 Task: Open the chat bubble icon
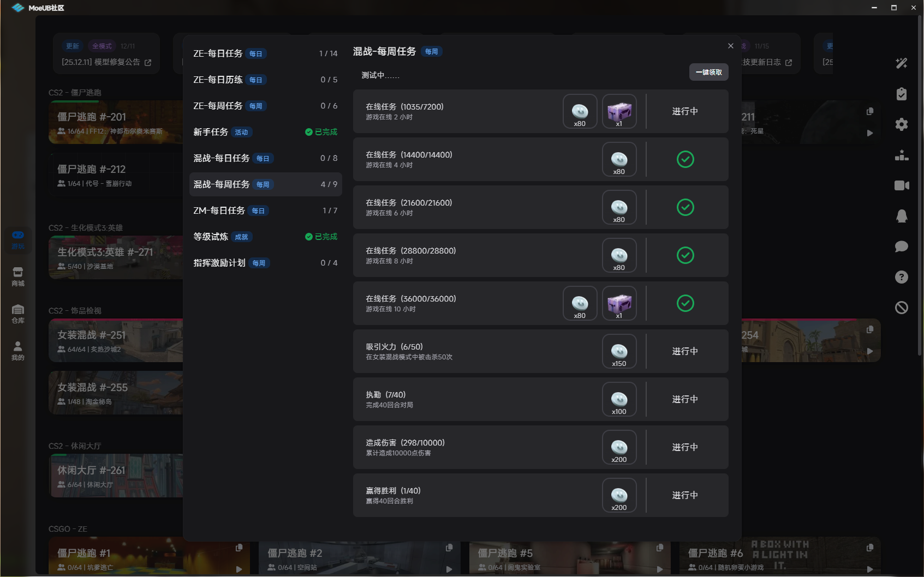point(902,247)
